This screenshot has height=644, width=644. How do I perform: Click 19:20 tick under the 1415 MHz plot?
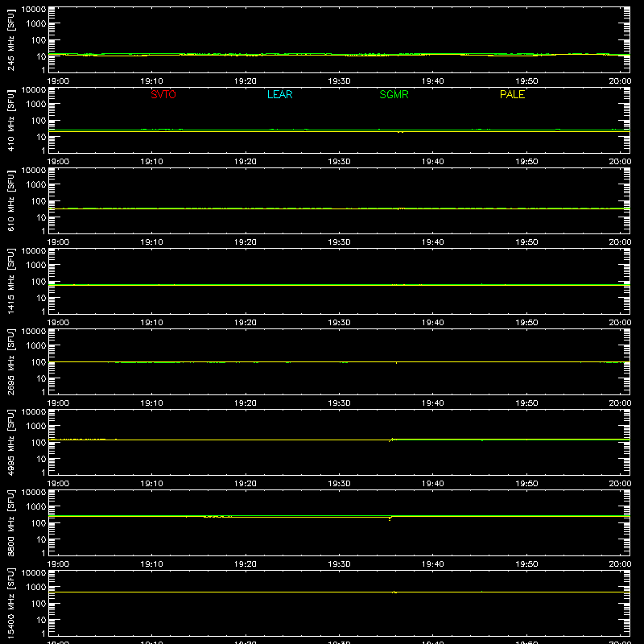[x=246, y=323]
